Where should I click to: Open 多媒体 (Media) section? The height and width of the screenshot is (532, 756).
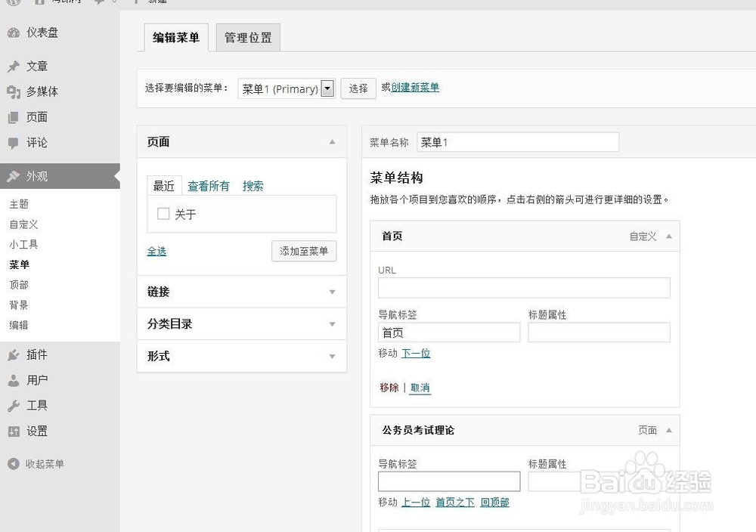[x=38, y=91]
